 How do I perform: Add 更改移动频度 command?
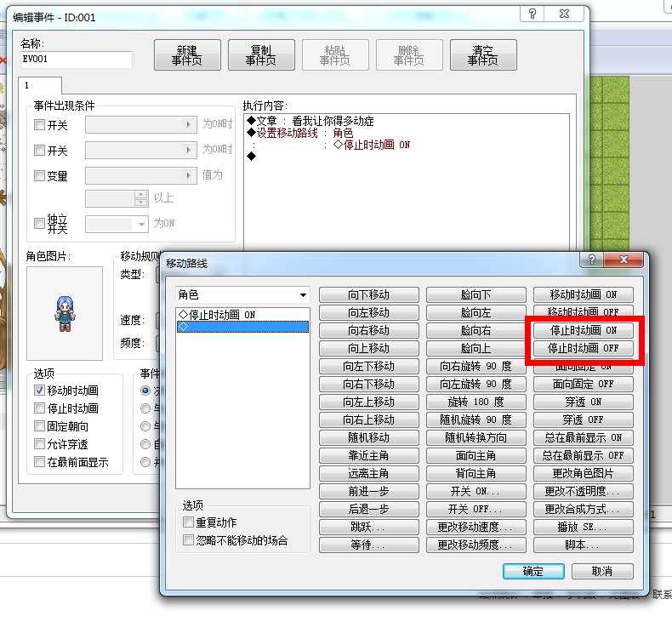click(x=476, y=545)
